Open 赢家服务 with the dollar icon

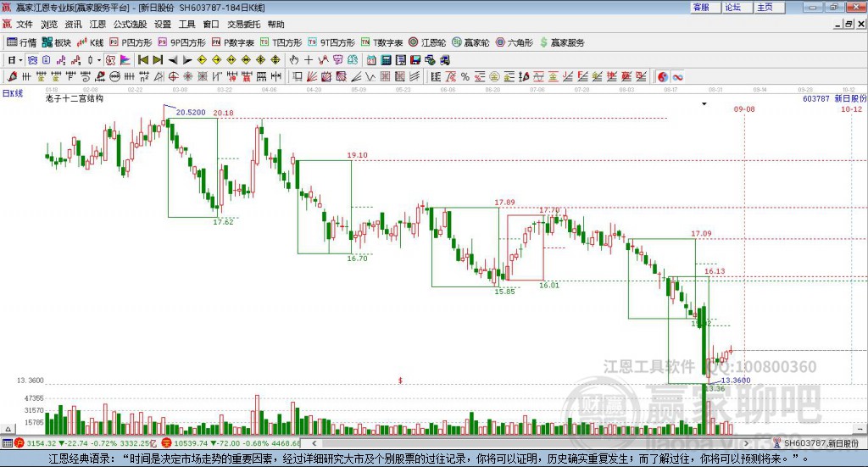point(562,42)
